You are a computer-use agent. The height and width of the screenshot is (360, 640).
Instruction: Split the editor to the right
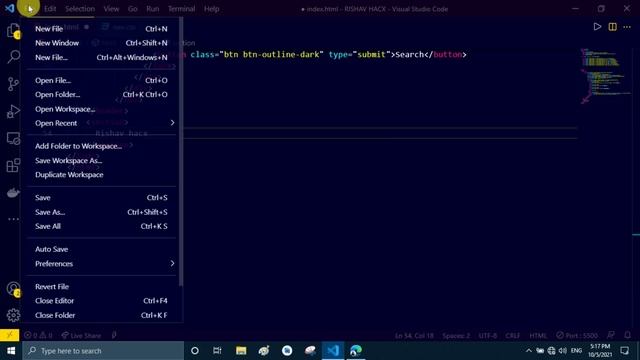[612, 27]
